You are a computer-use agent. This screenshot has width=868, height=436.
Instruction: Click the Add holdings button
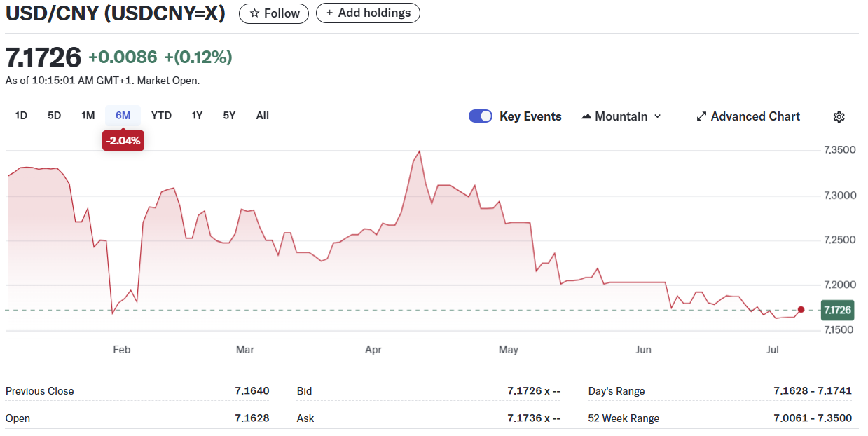[368, 13]
